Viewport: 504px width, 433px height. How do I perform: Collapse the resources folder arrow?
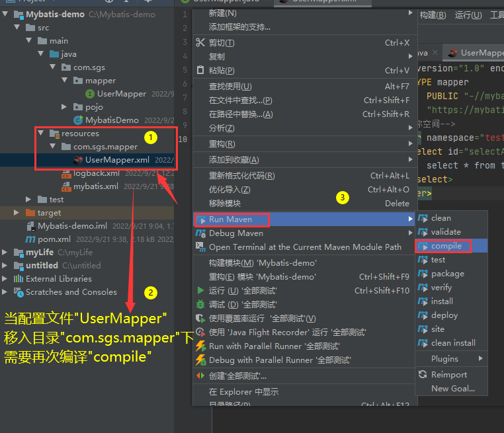tap(41, 133)
